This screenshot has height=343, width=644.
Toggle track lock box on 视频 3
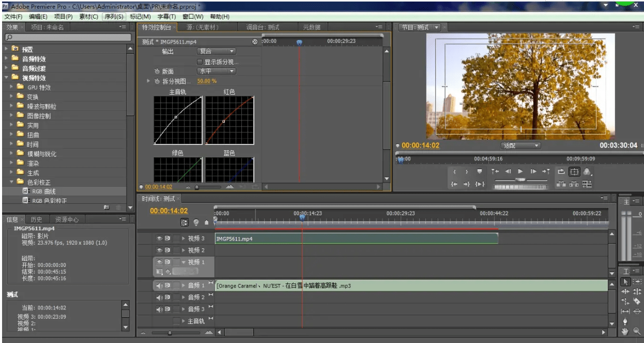click(176, 238)
